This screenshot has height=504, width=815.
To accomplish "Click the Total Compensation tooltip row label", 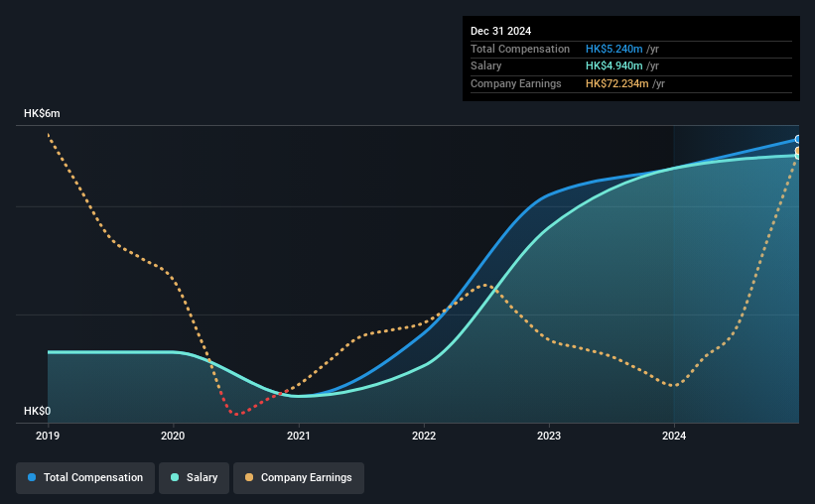I will pyautogui.click(x=520, y=49).
